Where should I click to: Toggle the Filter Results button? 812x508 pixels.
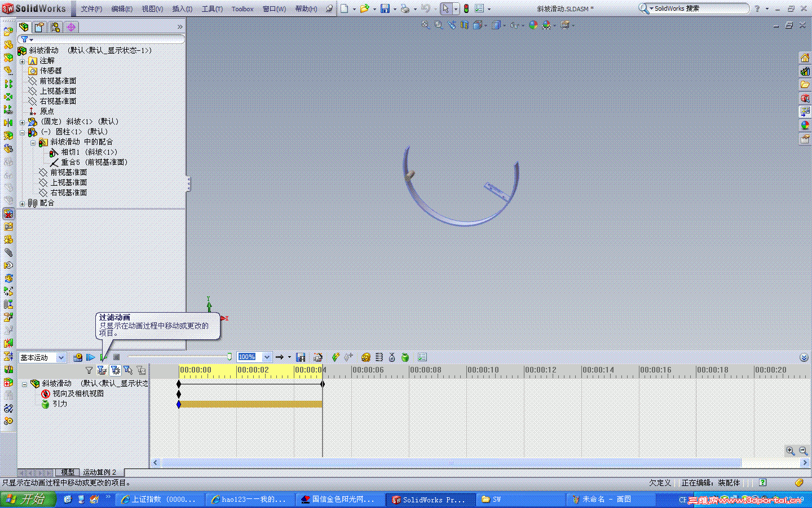click(141, 370)
